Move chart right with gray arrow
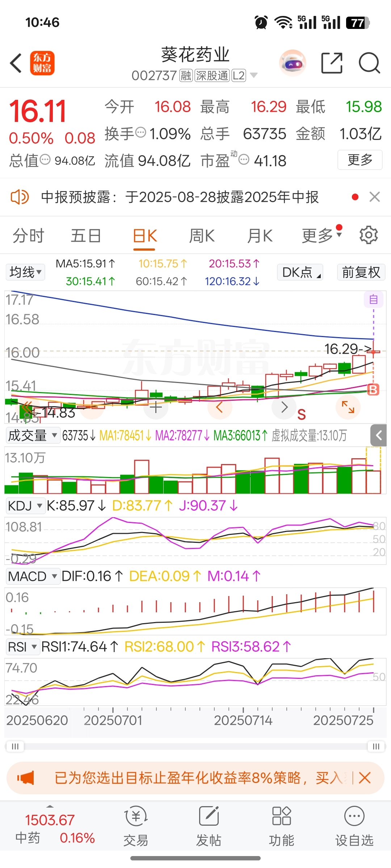 (284, 407)
